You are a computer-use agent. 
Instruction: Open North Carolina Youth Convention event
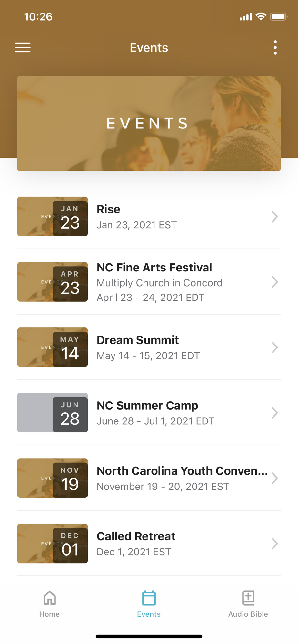click(182, 471)
